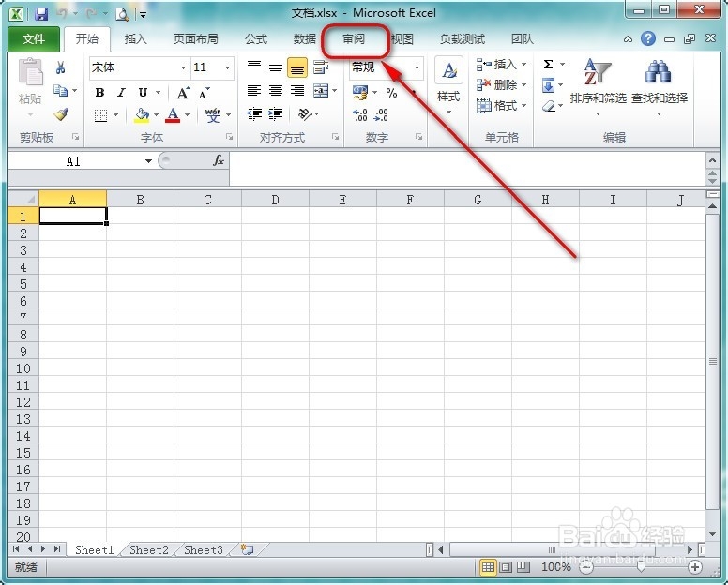728x585 pixels.
Task: Click the Accounting Number Format icon
Action: (x=360, y=92)
